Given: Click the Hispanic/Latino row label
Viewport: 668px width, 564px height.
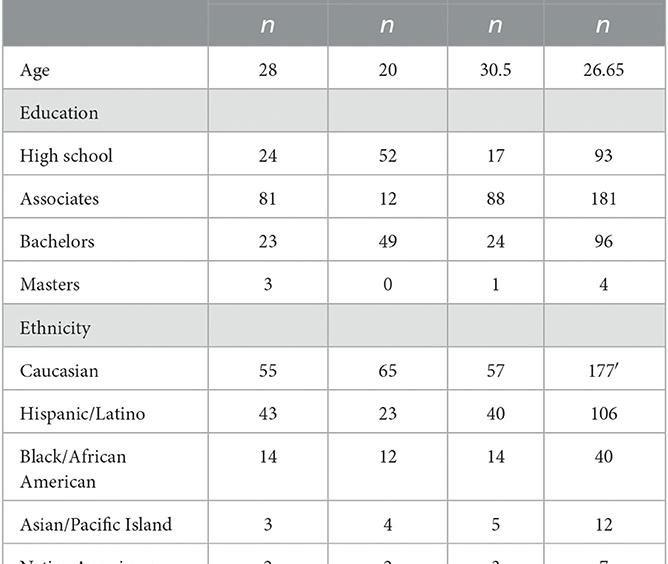Looking at the screenshot, I should [83, 414].
